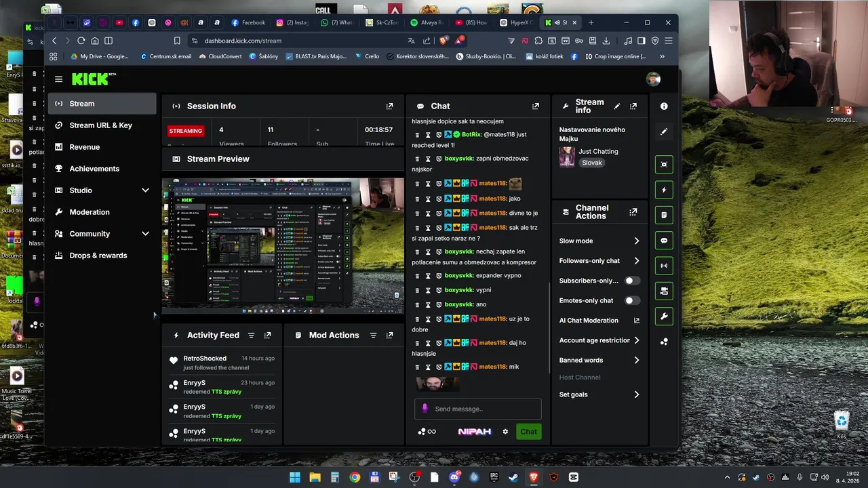Screen dimensions: 868x488
Task: Open the Crello bookmark
Action: pos(367,56)
